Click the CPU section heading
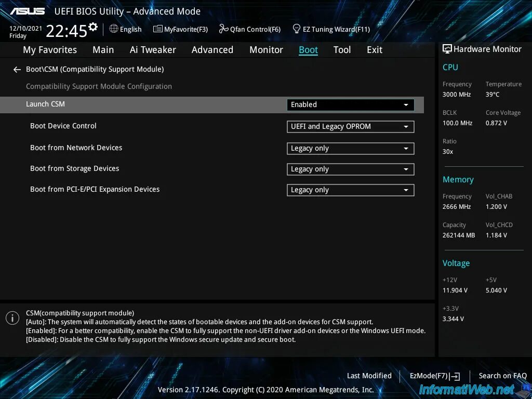This screenshot has height=399, width=532. pyautogui.click(x=450, y=67)
